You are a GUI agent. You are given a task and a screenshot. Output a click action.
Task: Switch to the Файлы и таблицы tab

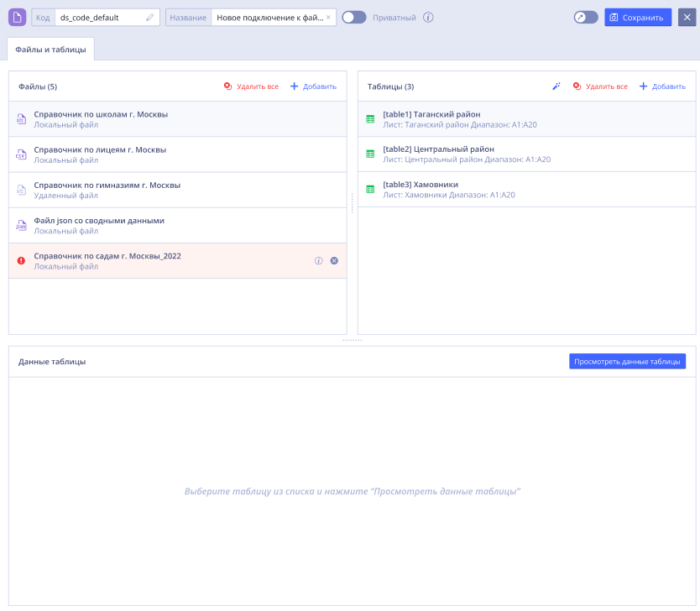tap(50, 50)
